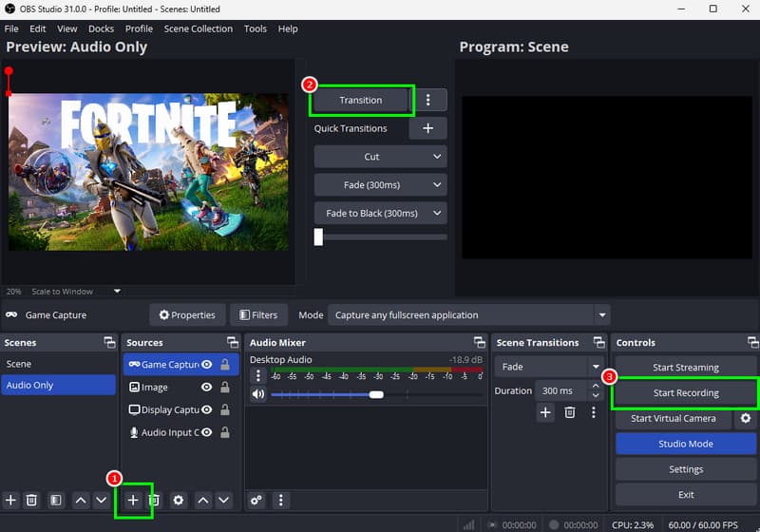Viewport: 760px width, 532px height.
Task: Click Start Recording
Action: tap(686, 393)
